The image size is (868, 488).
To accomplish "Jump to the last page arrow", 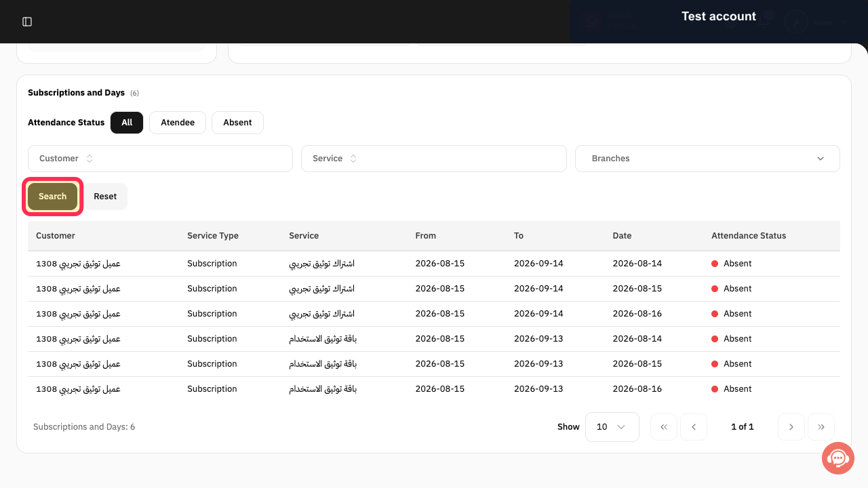I will (x=821, y=427).
